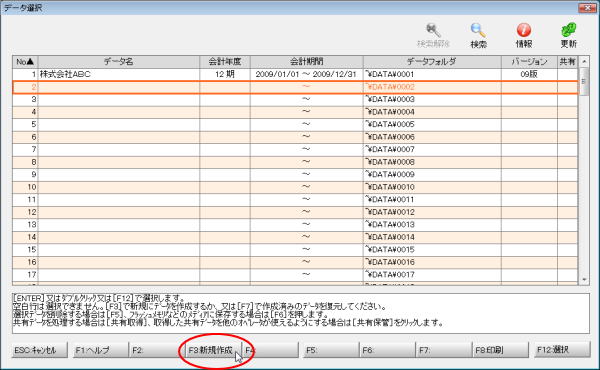Select highlighted row ¥DATA¥0002
600x370 pixels.
point(295,87)
